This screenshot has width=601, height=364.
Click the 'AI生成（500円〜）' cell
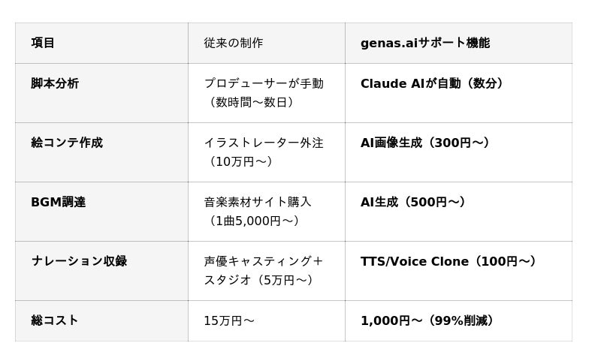pos(413,202)
